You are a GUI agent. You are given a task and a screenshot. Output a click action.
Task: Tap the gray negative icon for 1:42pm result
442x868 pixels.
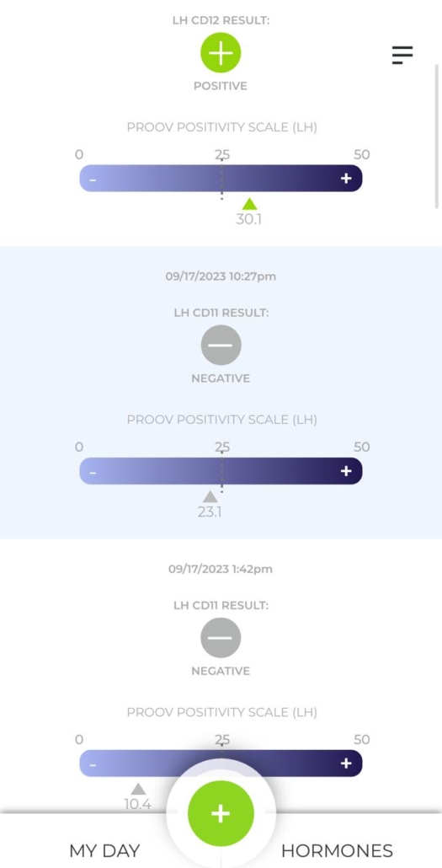click(221, 638)
